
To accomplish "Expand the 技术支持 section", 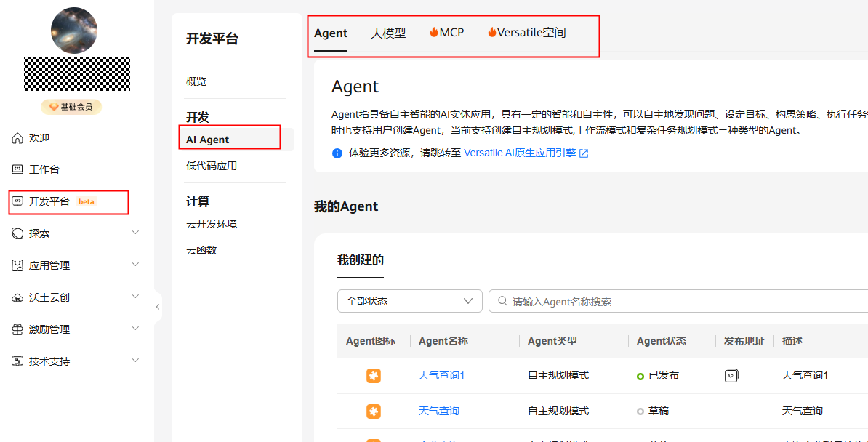I will pyautogui.click(x=134, y=360).
